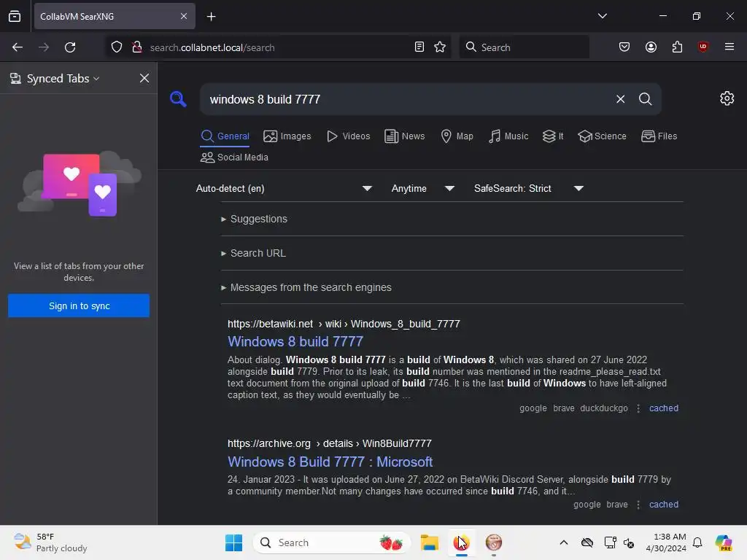Click the archive.org result URL

(329, 443)
